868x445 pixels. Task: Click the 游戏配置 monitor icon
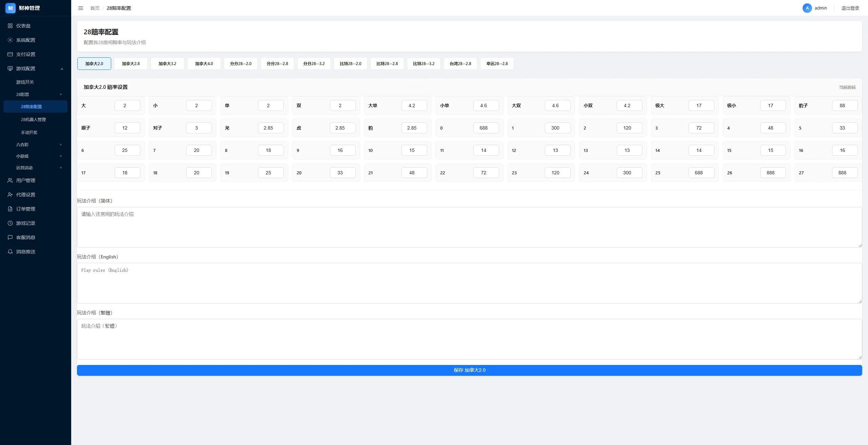point(10,69)
